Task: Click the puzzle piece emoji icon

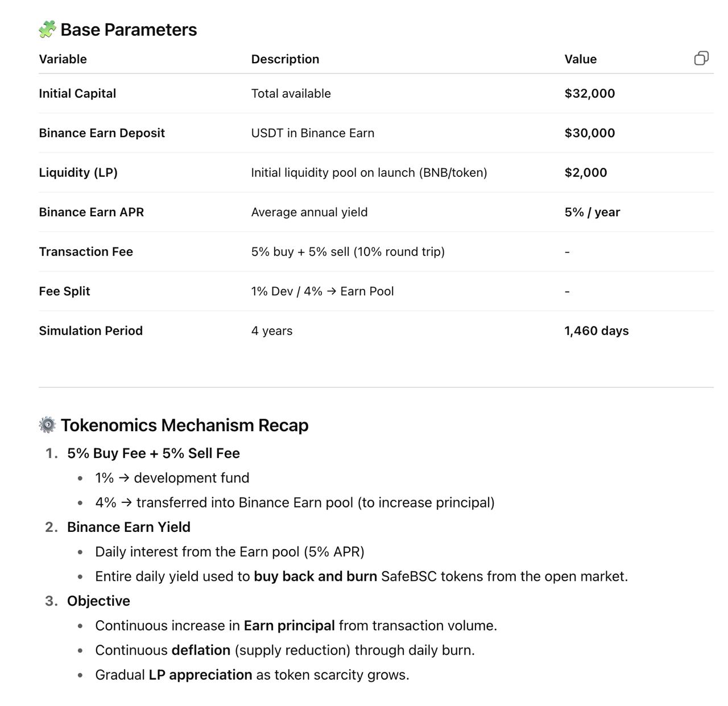Action: coord(47,29)
